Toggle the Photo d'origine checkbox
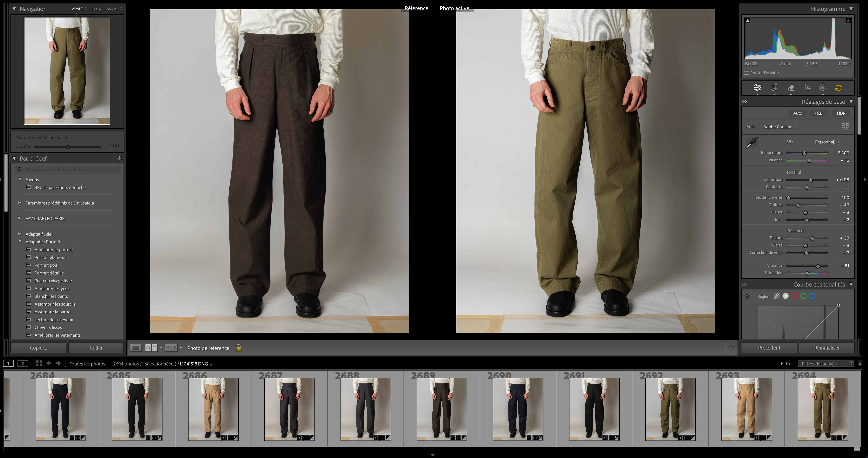The height and width of the screenshot is (458, 868). click(x=746, y=73)
